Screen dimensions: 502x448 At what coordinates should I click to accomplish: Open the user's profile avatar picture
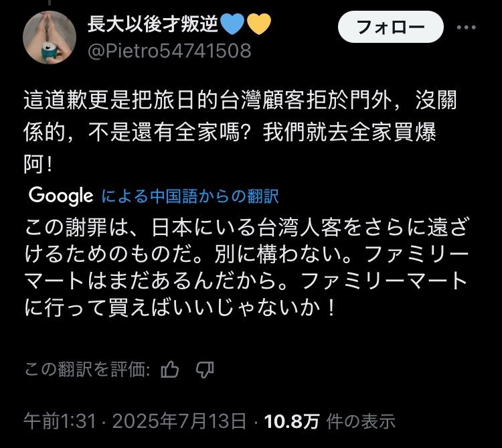(x=50, y=38)
